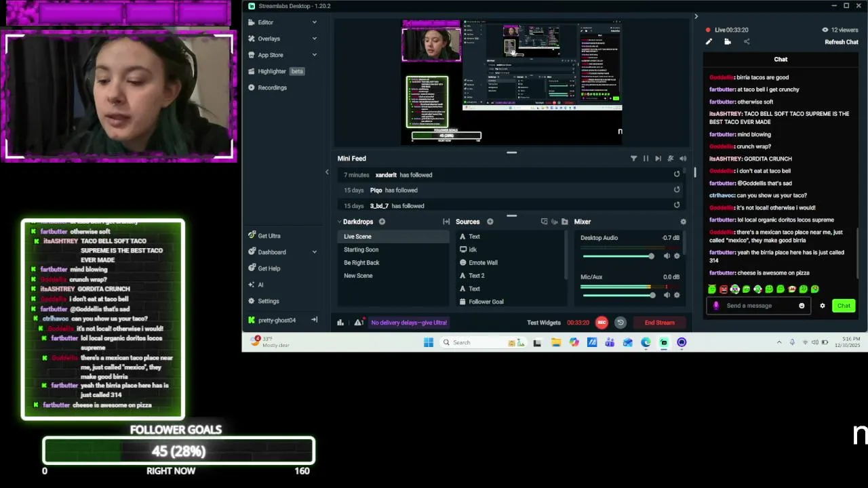Replay the 3_bd_7 follow alert
Viewport: 868px width, 488px height.
pyautogui.click(x=676, y=205)
